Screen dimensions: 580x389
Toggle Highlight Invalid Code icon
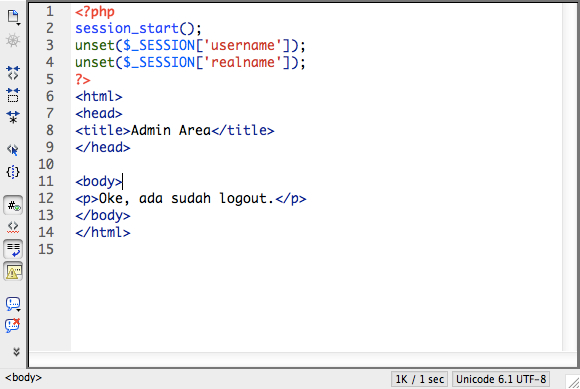[x=13, y=227]
